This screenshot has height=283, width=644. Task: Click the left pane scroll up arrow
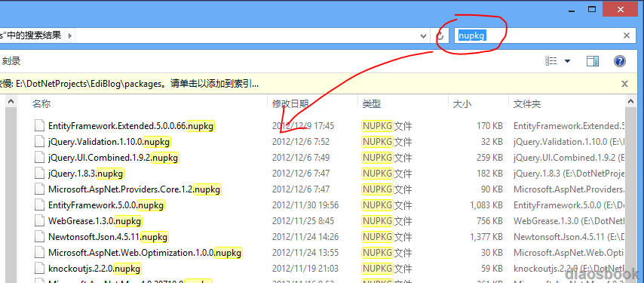[x=11, y=101]
